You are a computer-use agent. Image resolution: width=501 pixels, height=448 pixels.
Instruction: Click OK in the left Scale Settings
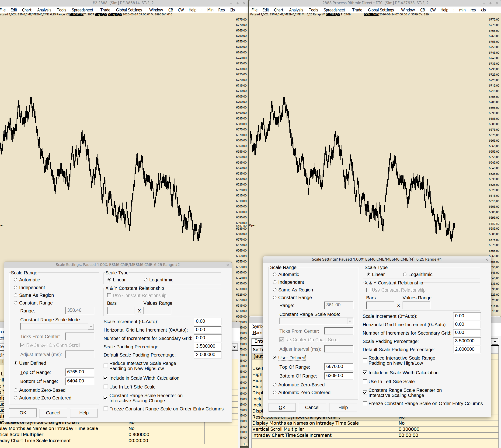point(23,413)
